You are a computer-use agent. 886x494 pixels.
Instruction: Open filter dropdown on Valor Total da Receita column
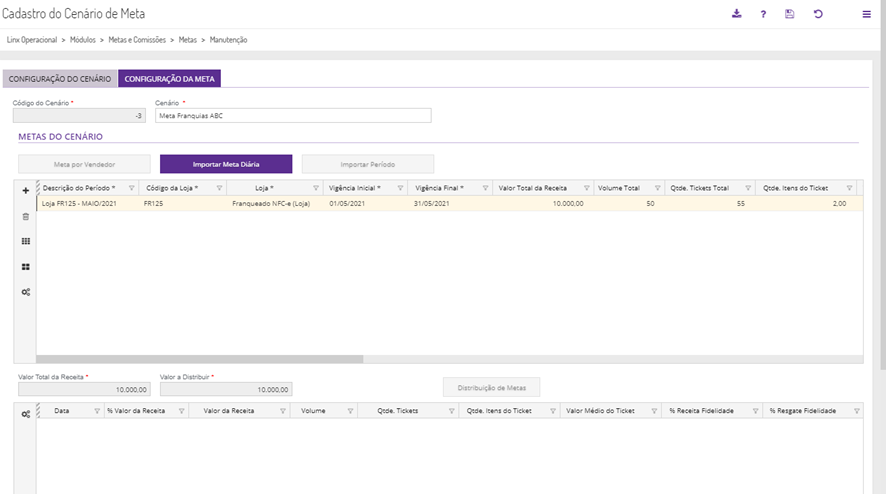tap(584, 188)
